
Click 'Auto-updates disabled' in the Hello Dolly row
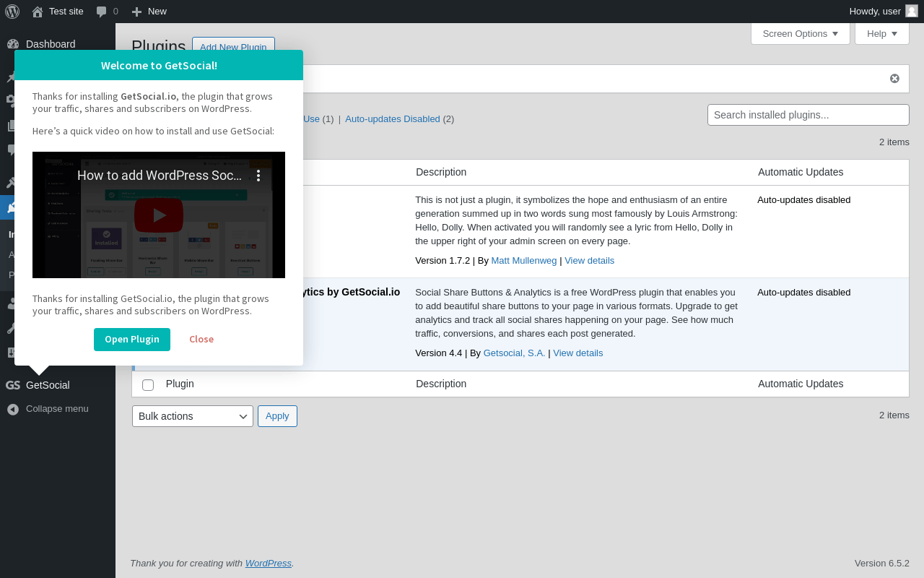(x=804, y=200)
